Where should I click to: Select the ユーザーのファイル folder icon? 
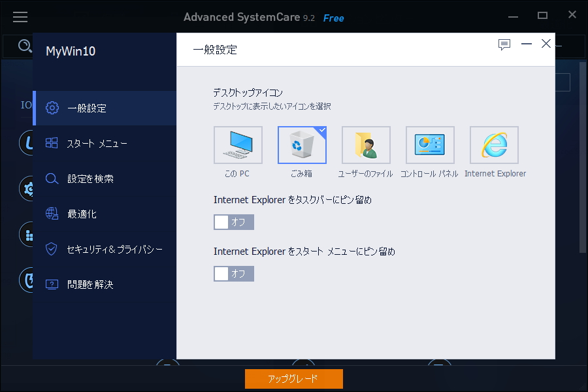point(366,145)
